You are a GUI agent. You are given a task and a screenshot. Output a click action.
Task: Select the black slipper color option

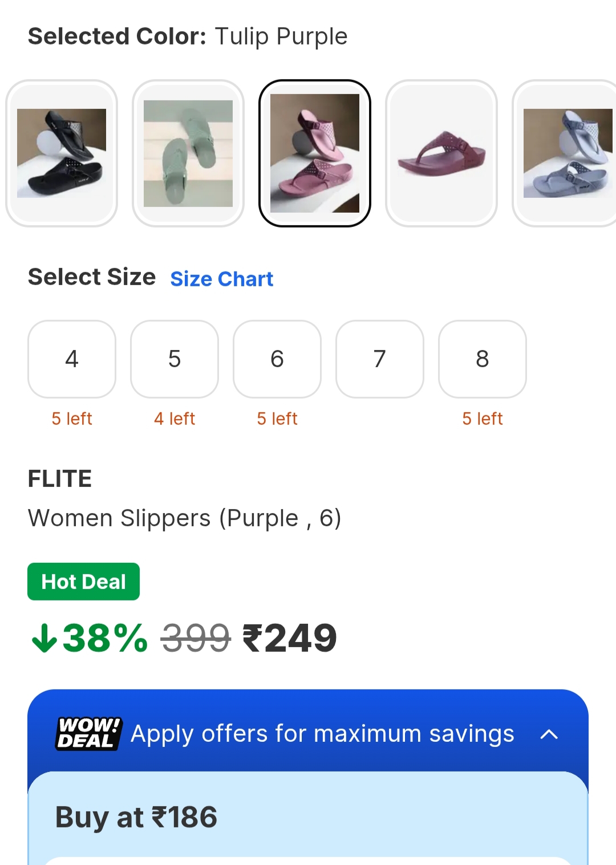pyautogui.click(x=62, y=153)
